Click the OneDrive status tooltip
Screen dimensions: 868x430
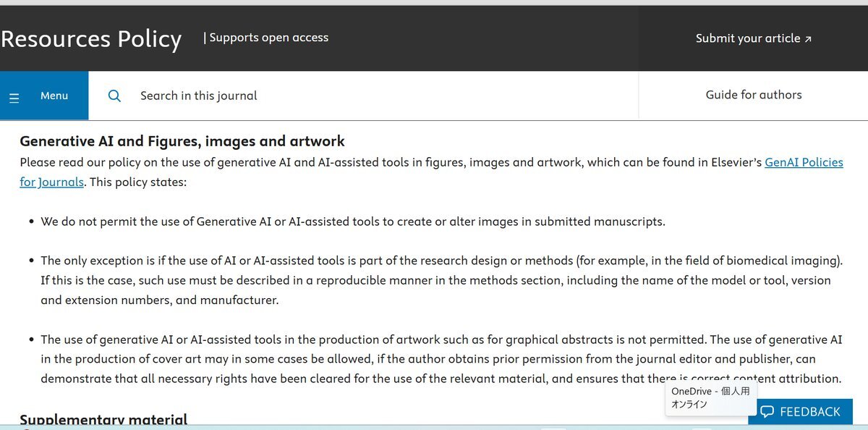tap(709, 397)
